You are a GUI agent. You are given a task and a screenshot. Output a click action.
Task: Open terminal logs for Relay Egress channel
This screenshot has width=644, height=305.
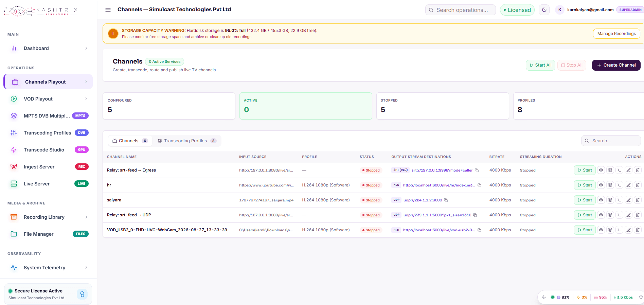619,170
